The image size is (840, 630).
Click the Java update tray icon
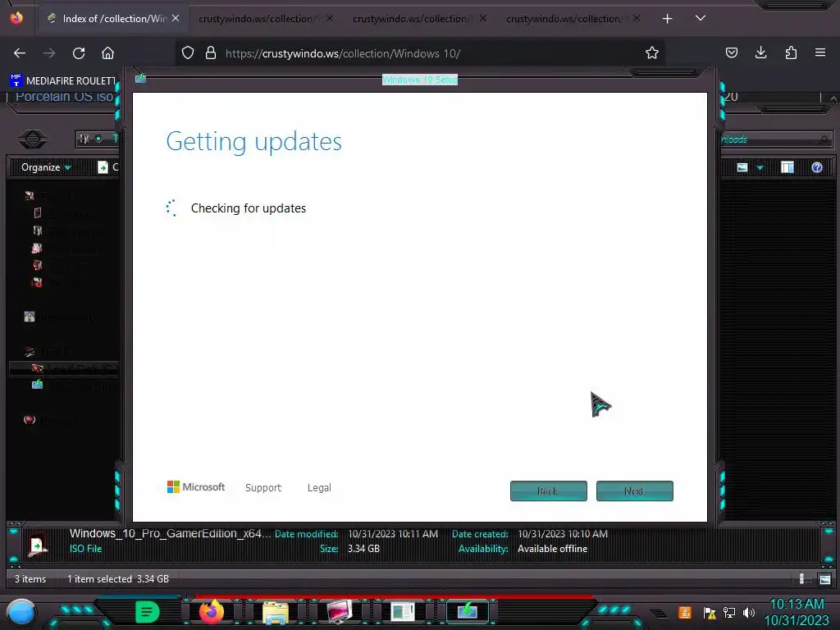(685, 612)
